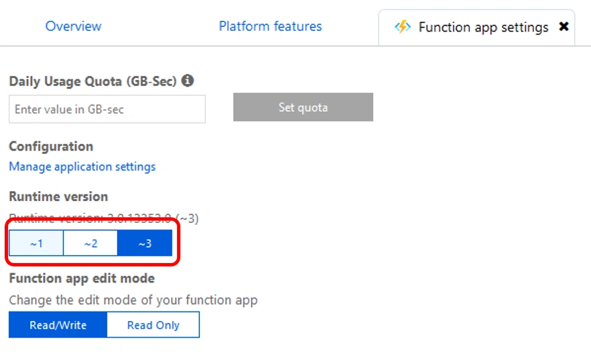The image size is (591, 364).
Task: Set edit mode to Read Only
Action: 153,325
